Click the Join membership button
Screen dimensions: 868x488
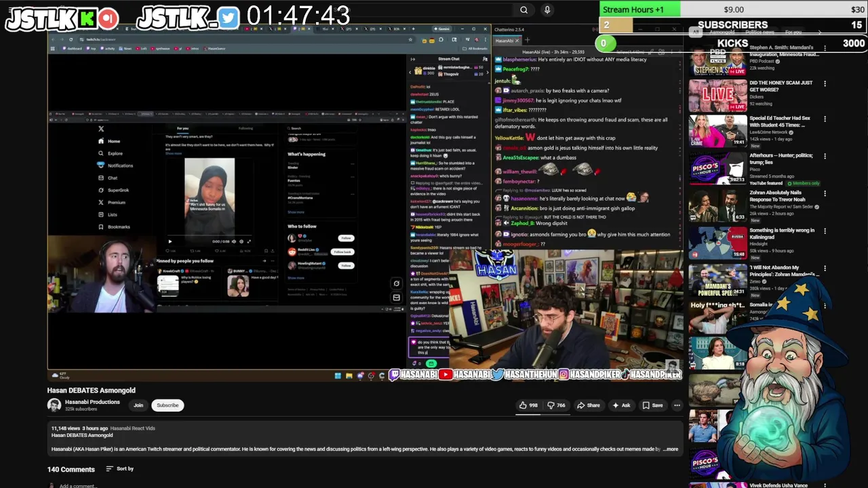138,405
